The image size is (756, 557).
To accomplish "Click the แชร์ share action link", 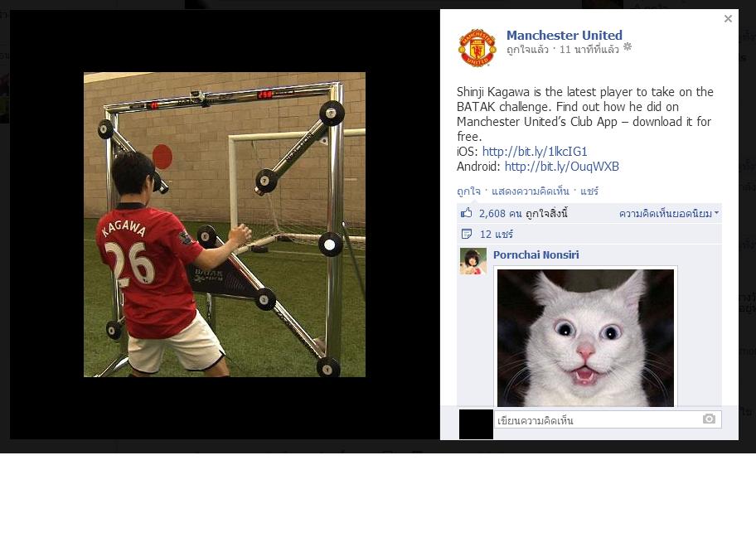I will (x=589, y=191).
